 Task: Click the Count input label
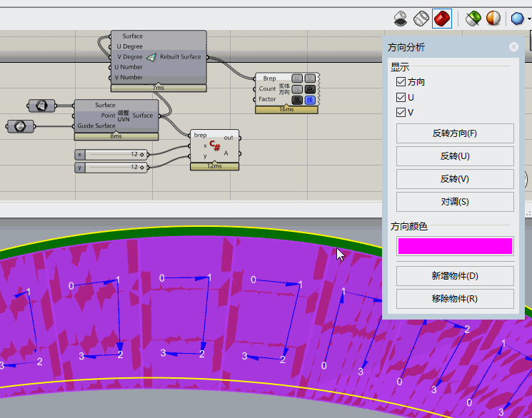(x=267, y=89)
